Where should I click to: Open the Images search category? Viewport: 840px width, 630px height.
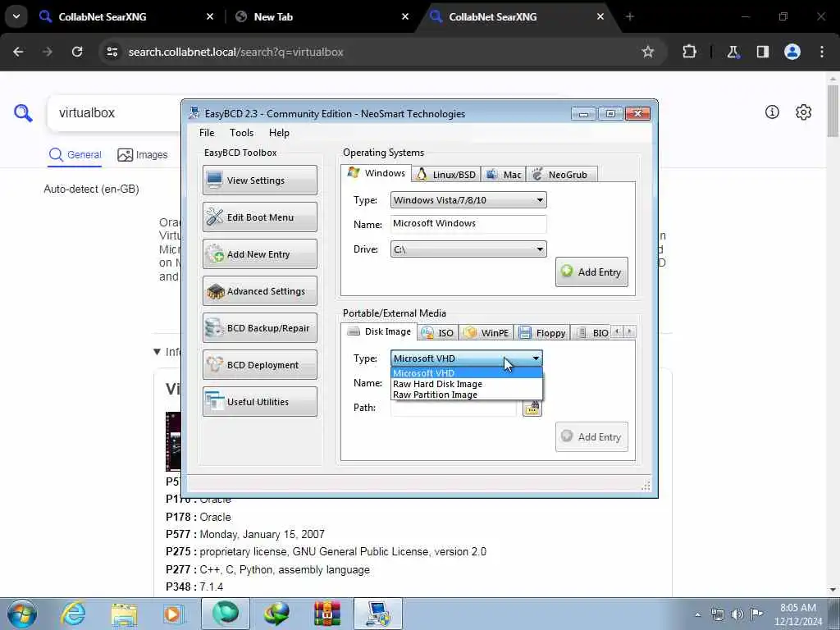tap(143, 155)
